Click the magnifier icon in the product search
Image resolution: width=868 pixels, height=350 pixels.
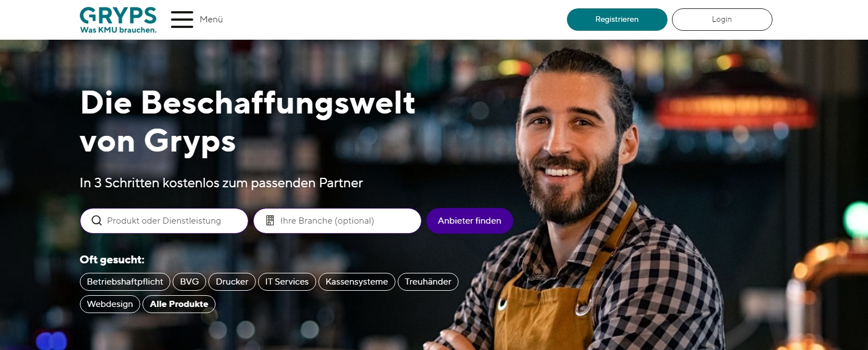click(96, 220)
